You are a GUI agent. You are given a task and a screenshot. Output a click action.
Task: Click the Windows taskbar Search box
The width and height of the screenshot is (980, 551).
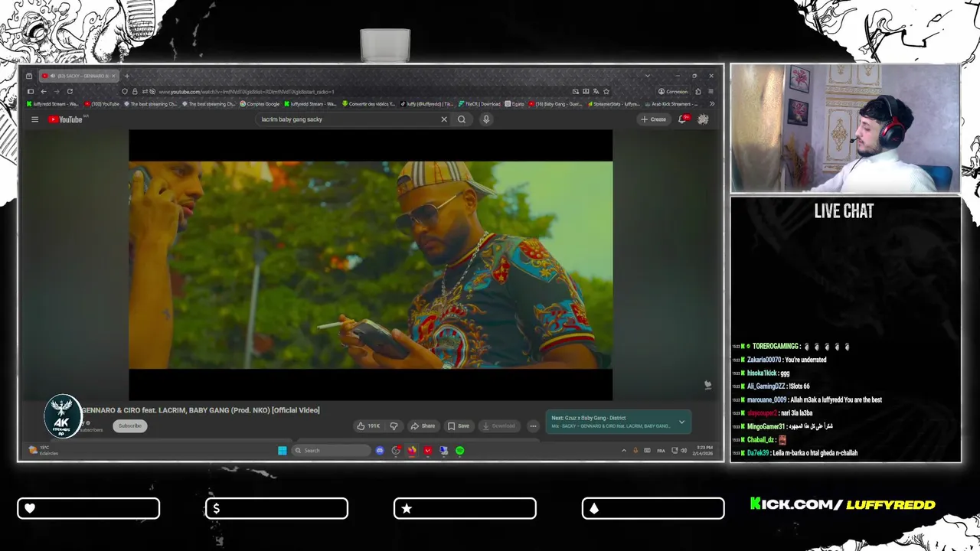pyautogui.click(x=332, y=451)
